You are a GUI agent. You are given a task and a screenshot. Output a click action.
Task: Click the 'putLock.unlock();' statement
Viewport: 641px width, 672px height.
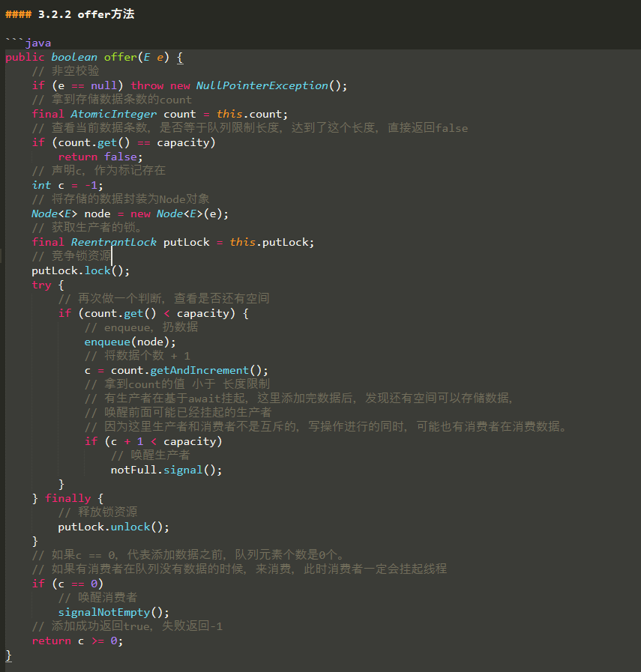(x=114, y=527)
